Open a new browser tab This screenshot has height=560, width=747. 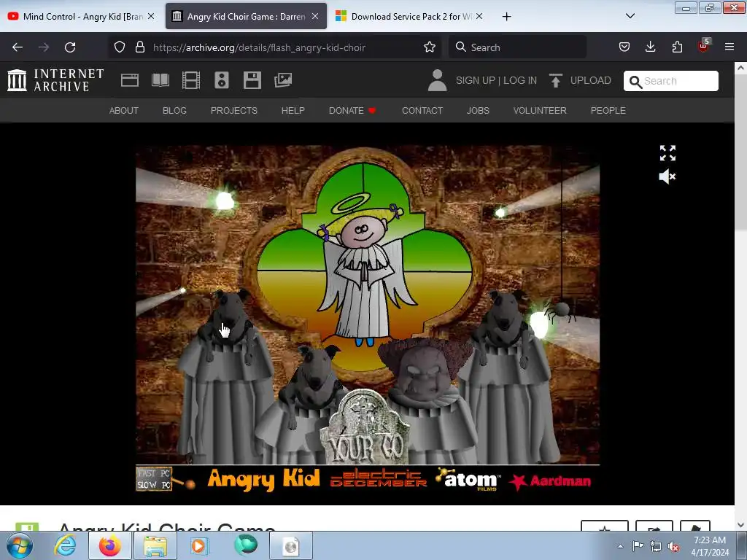506,17
